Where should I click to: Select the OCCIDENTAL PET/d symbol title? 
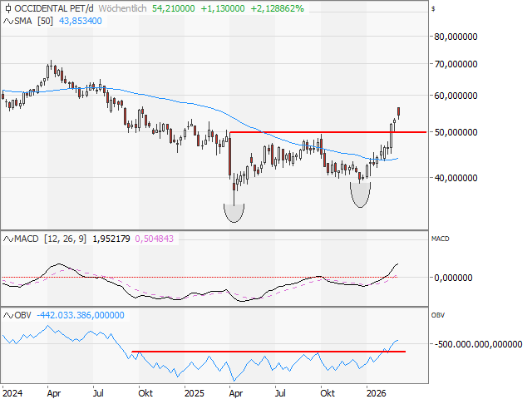53,8
